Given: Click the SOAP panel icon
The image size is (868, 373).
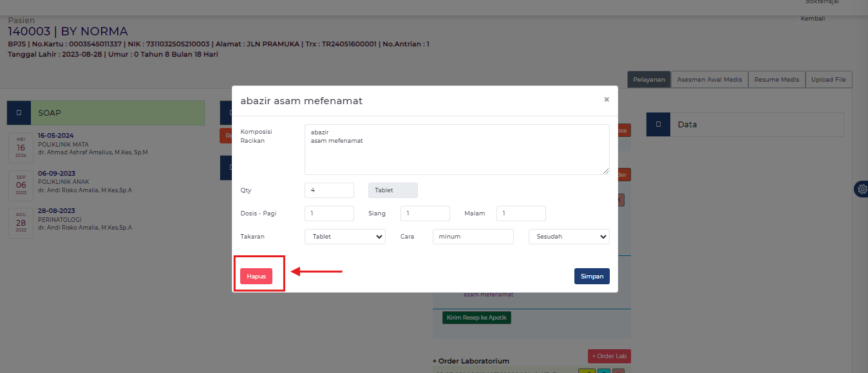Looking at the screenshot, I should (x=19, y=113).
